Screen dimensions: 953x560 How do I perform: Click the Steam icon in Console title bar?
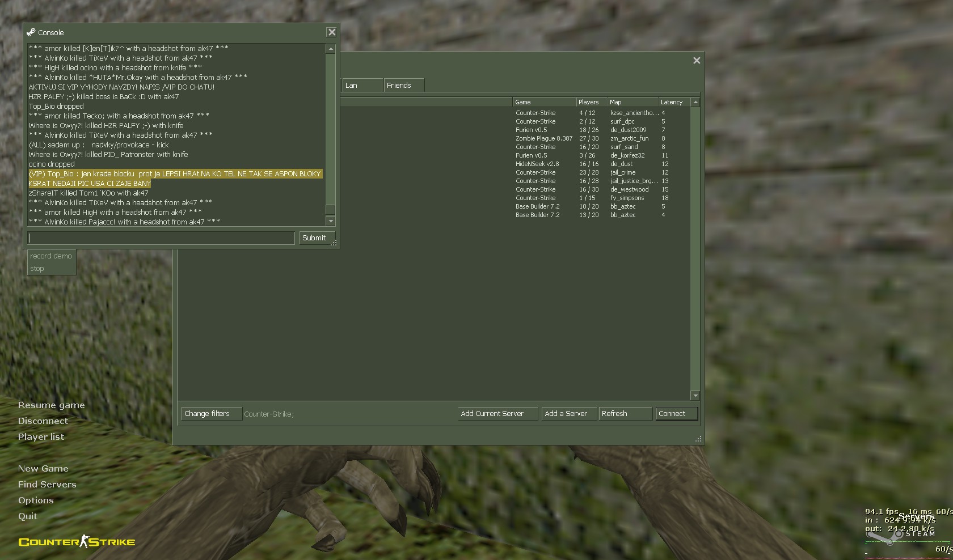click(31, 32)
